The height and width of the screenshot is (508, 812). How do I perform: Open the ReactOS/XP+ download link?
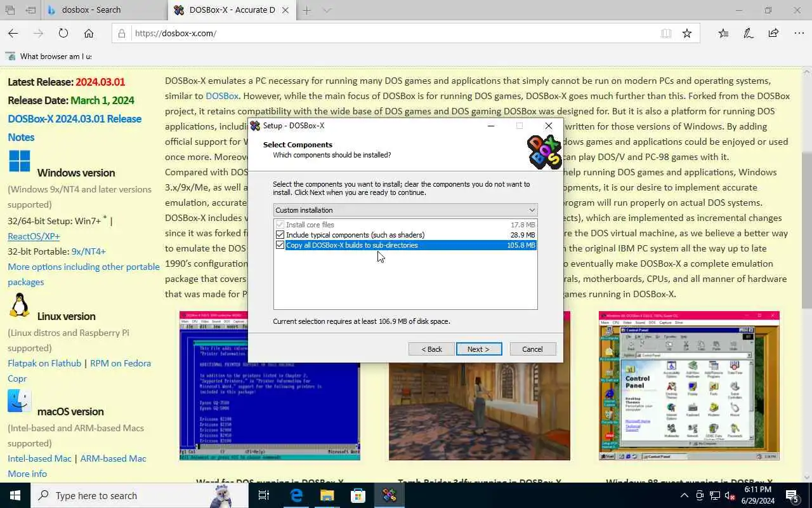(34, 236)
